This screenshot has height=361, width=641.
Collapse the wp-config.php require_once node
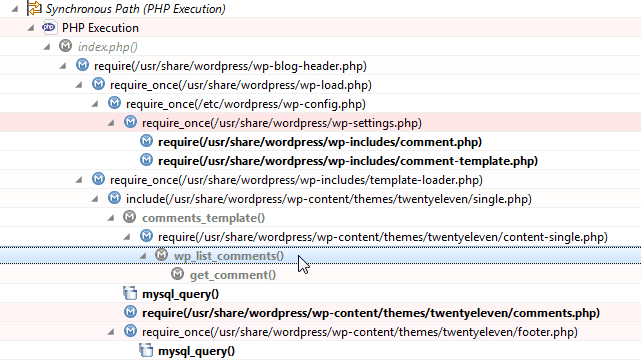(x=94, y=104)
